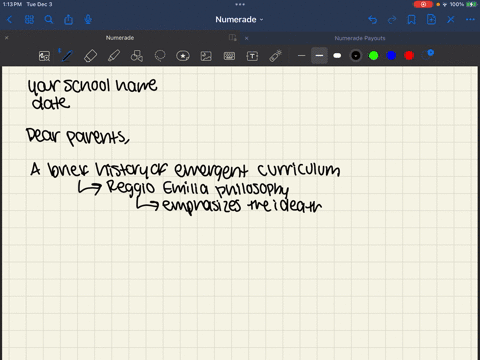The width and height of the screenshot is (480, 360).
Task: Switch to the Numerade tab
Action: coord(120,38)
